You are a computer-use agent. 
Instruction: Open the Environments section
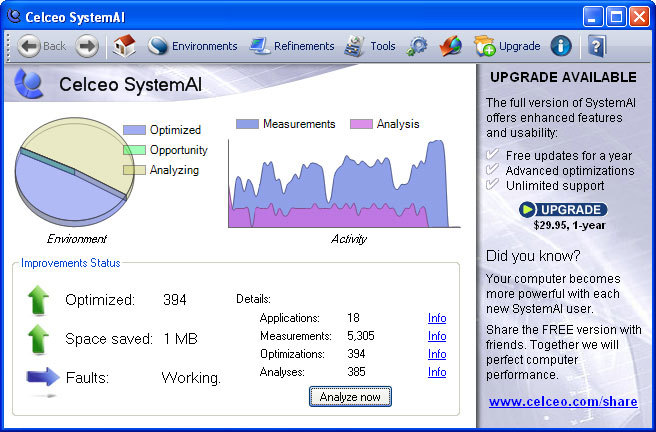tap(192, 46)
